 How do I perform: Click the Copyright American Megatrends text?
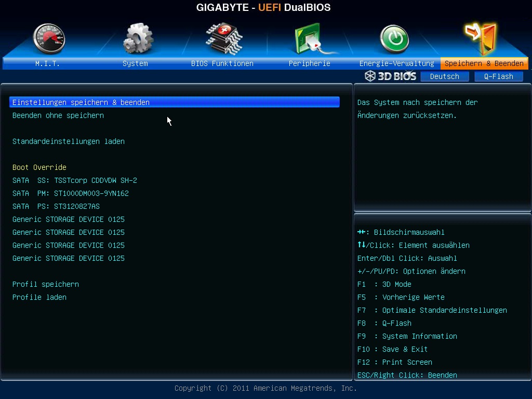point(265,388)
